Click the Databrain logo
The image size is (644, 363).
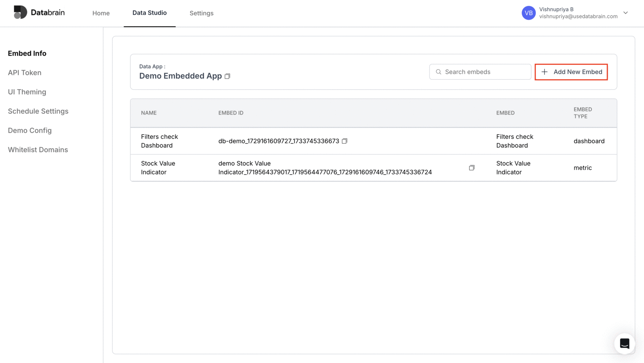point(39,12)
